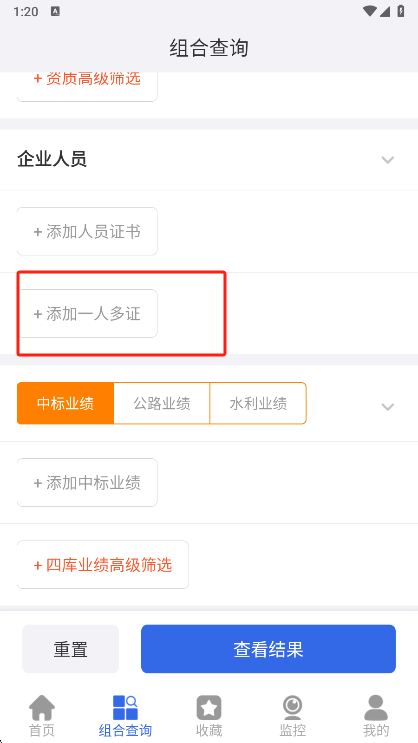418x743 pixels.
Task: Tap the notification icon beside the clock
Action: [x=55, y=12]
